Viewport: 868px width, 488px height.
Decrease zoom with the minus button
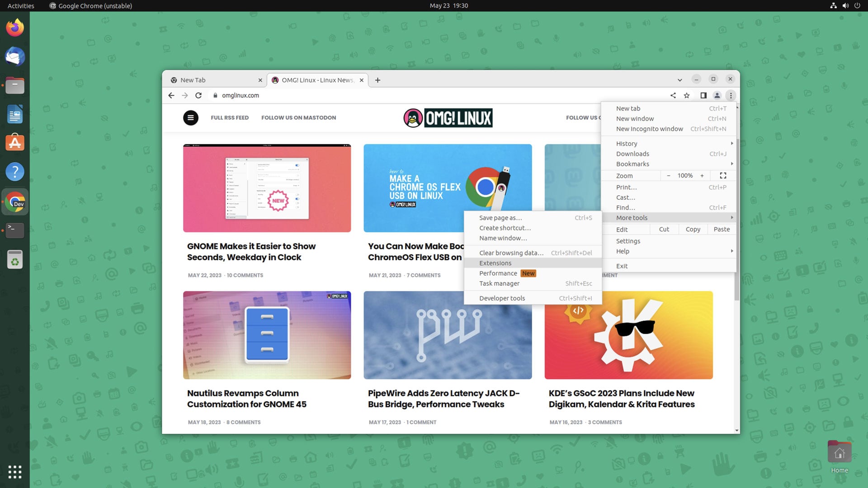point(668,176)
